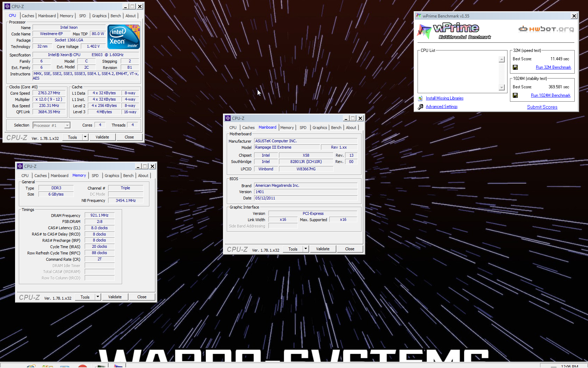Click Submit Scores link
Viewport: 588px width, 368px height.
click(x=542, y=107)
